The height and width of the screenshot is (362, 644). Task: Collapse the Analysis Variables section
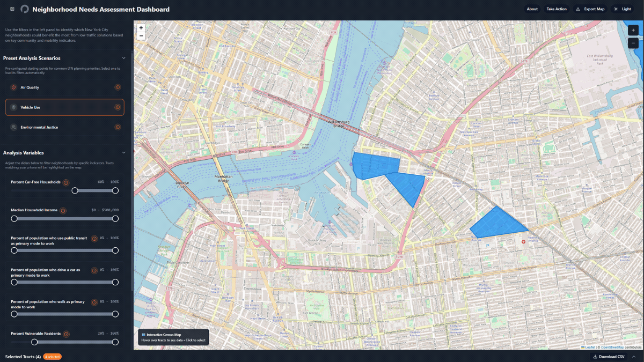point(123,153)
